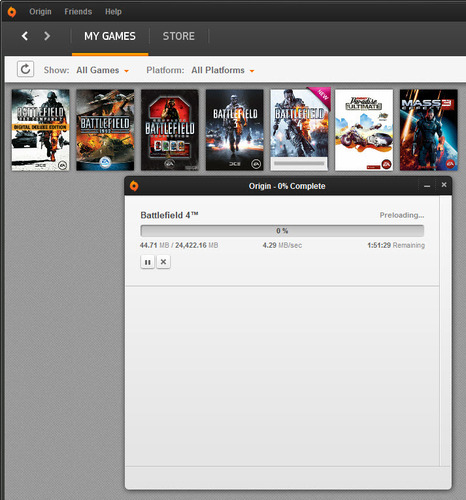466x500 pixels.
Task: Select the Battlefield 3 game cover
Action: 235,130
